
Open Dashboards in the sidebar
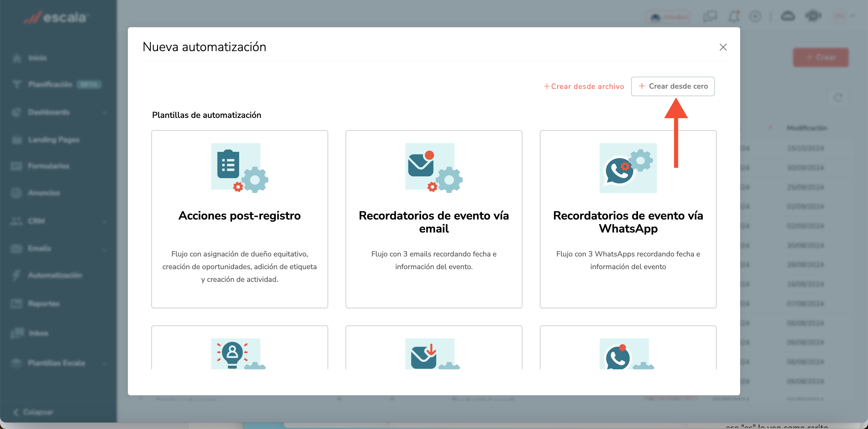coord(49,112)
